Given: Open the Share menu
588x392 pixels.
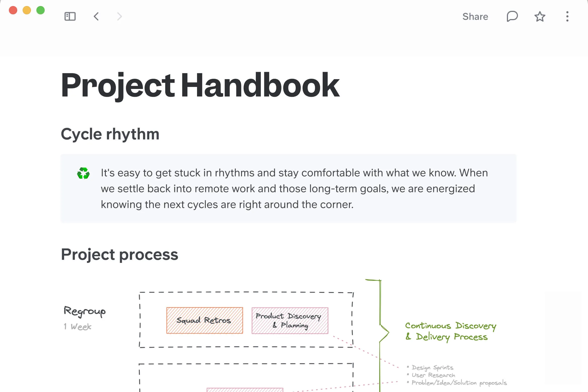Looking at the screenshot, I should point(476,17).
